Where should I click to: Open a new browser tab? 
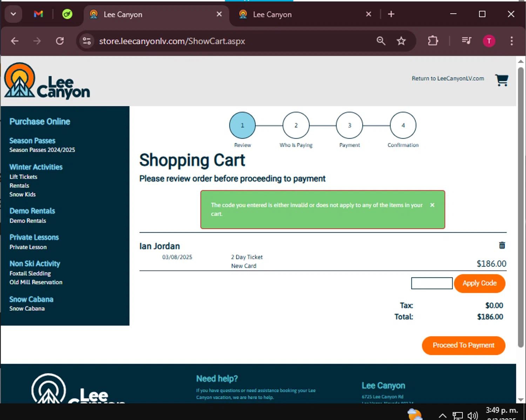coord(391,14)
